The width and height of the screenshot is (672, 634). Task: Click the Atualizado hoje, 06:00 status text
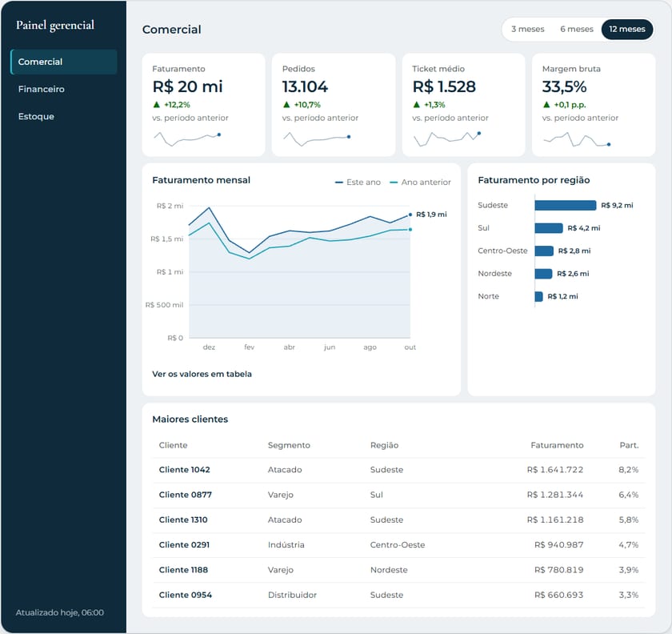point(59,612)
